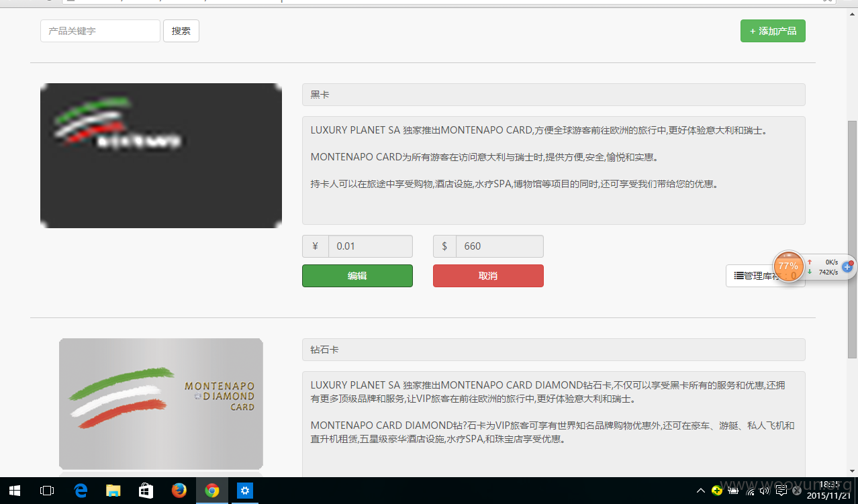Image resolution: width=858 pixels, height=504 pixels.
Task: Show hidden system tray icons
Action: point(701,491)
